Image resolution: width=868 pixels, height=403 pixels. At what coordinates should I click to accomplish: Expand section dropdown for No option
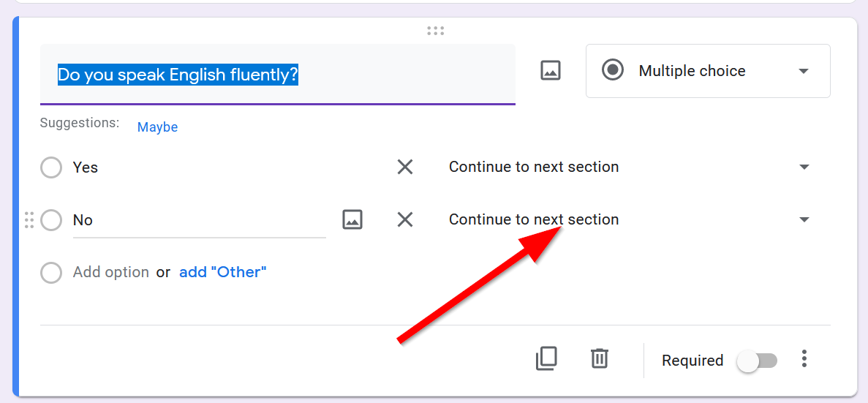(804, 219)
